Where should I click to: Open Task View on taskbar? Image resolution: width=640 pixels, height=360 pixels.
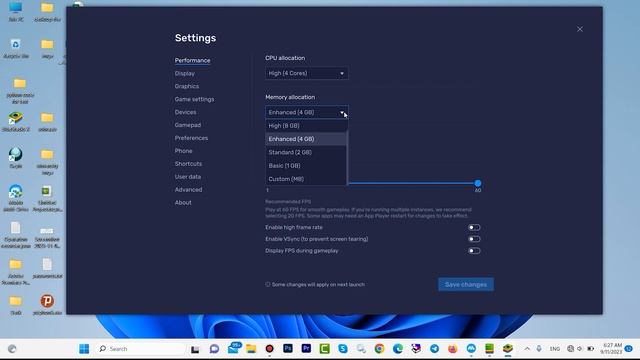(195, 349)
